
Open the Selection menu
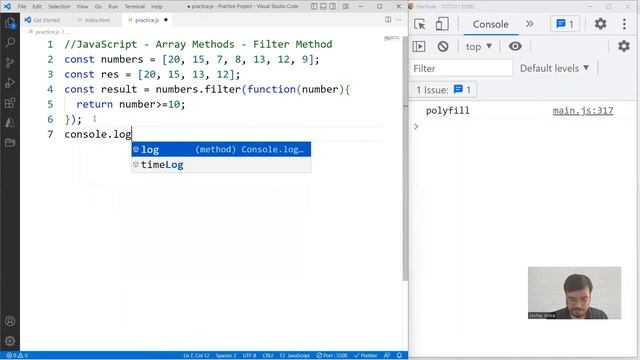coord(59,7)
